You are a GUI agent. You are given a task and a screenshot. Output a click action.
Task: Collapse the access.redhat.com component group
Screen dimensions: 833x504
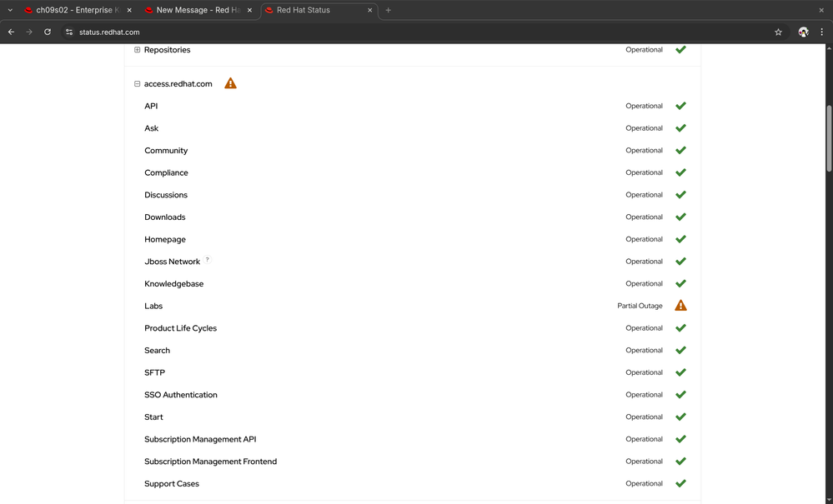[x=138, y=83]
